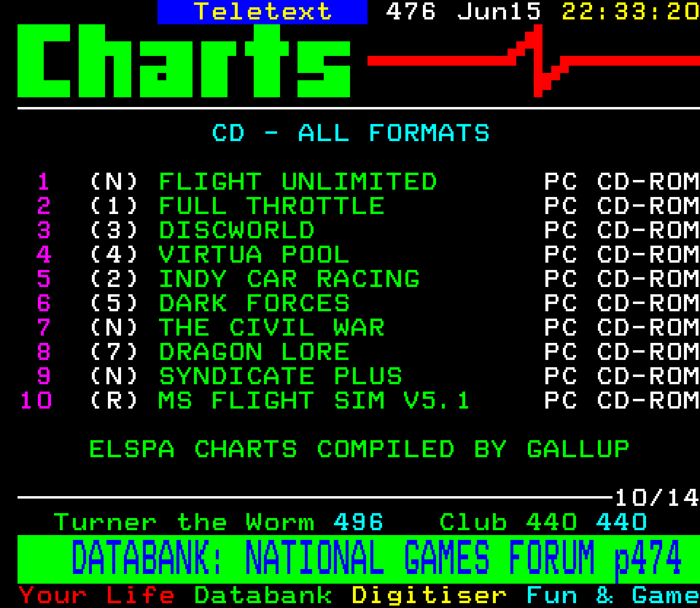Click the cyan page number 440

(x=621, y=522)
